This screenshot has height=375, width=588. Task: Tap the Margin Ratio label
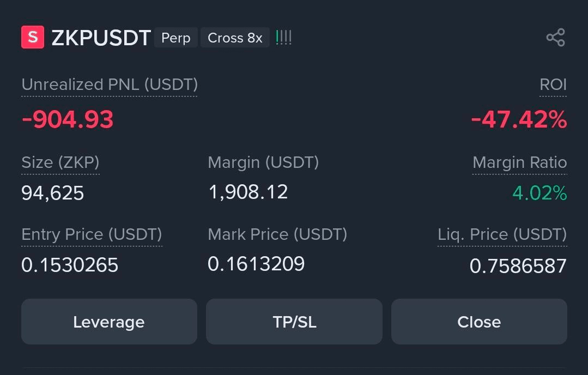point(519,162)
